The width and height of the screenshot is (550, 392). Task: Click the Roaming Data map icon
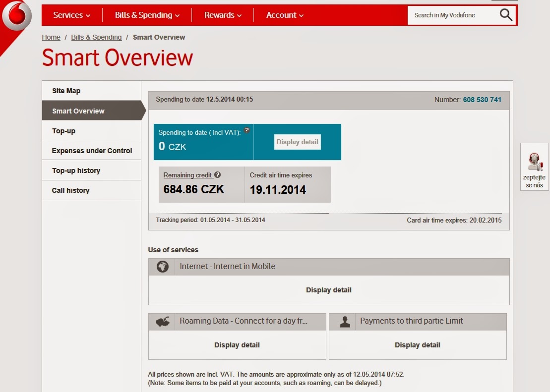(x=162, y=321)
